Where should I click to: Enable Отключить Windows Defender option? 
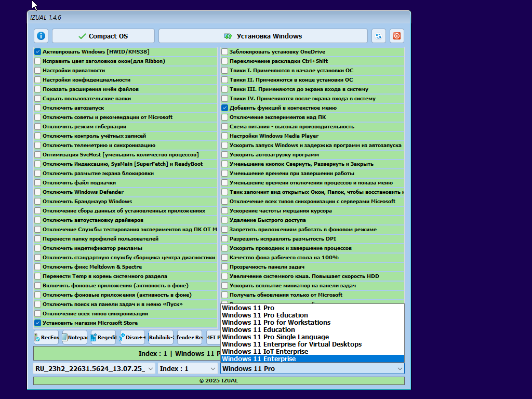(37, 192)
